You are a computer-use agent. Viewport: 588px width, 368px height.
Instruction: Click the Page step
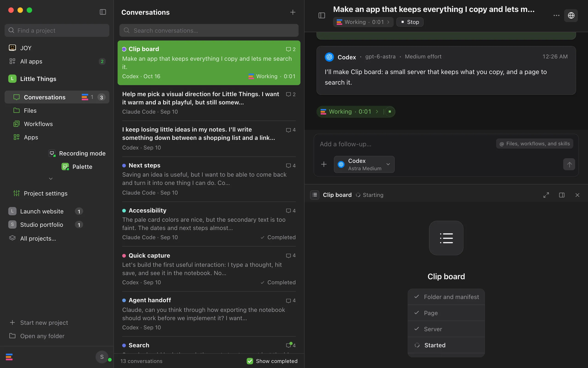coord(446,313)
